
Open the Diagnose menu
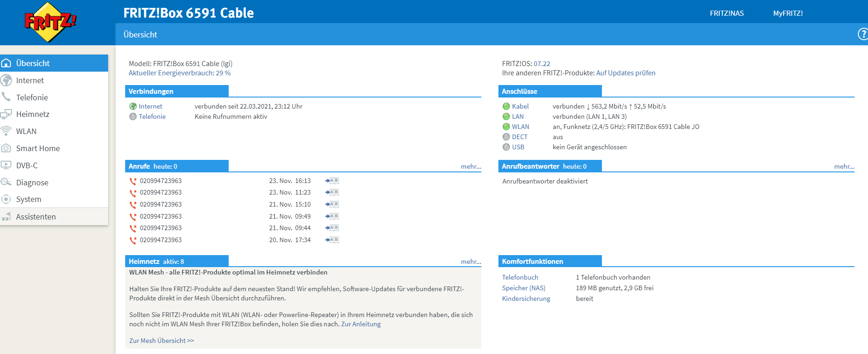(54, 183)
